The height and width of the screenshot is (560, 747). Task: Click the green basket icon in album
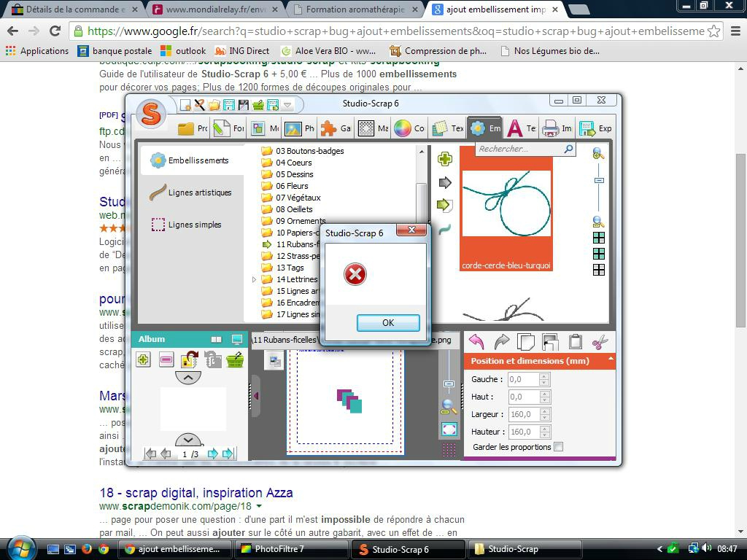236,359
